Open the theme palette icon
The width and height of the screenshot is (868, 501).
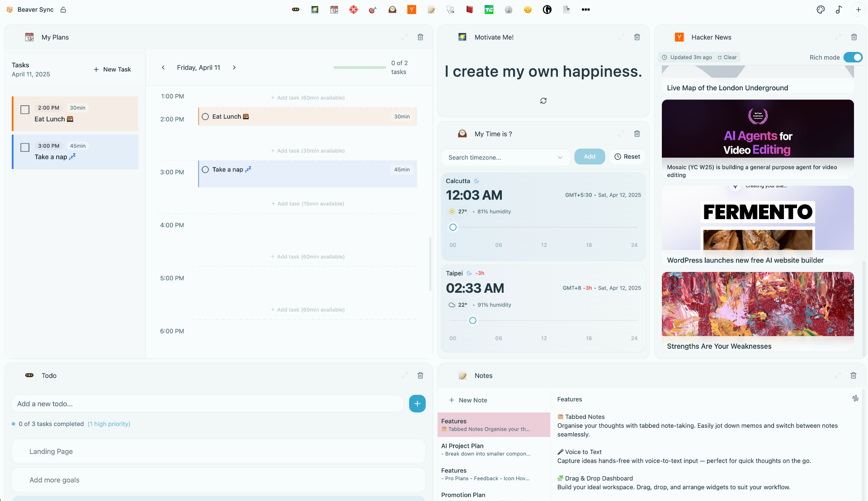(821, 9)
